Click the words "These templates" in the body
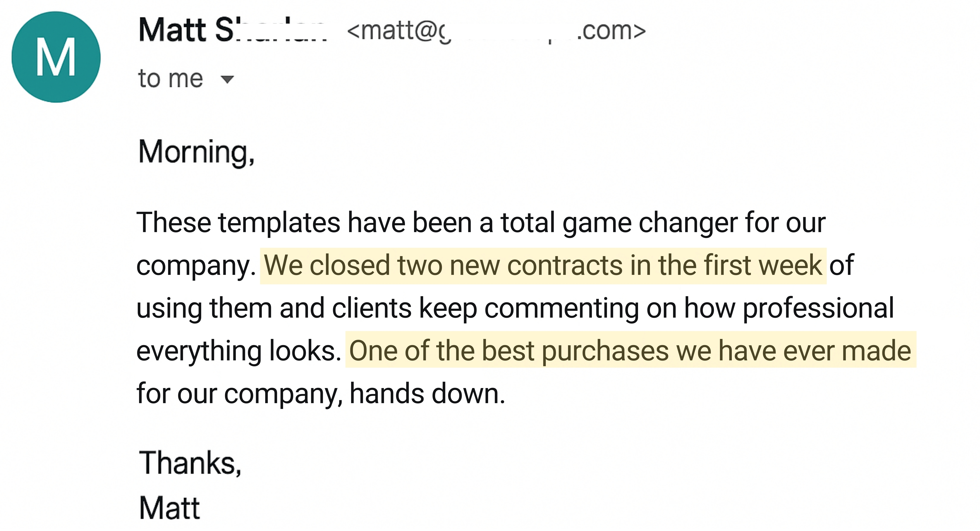 (238, 222)
